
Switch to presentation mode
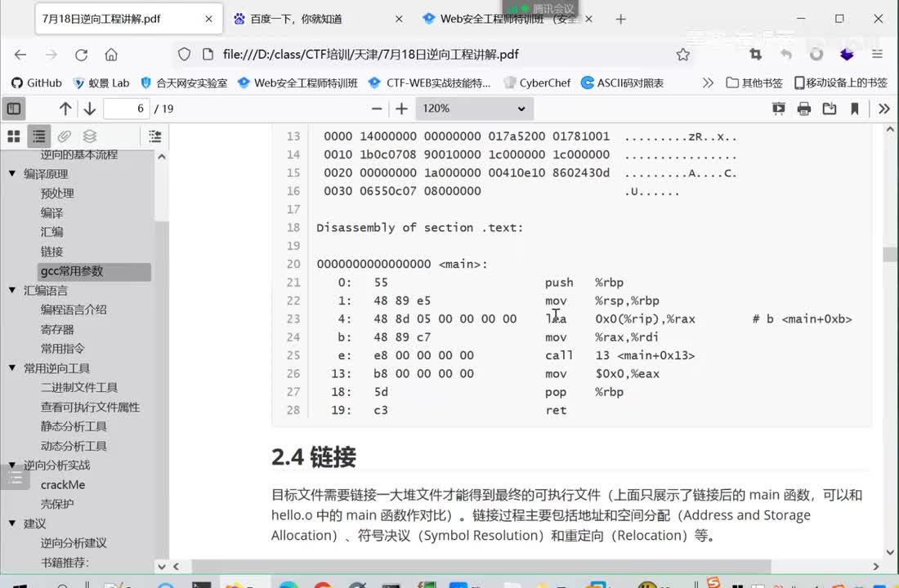pos(779,109)
